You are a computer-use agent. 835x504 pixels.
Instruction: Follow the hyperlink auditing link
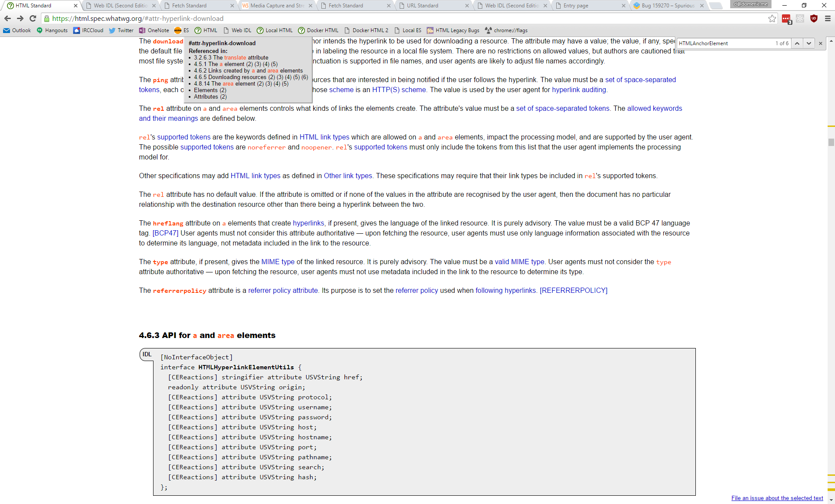pyautogui.click(x=579, y=90)
